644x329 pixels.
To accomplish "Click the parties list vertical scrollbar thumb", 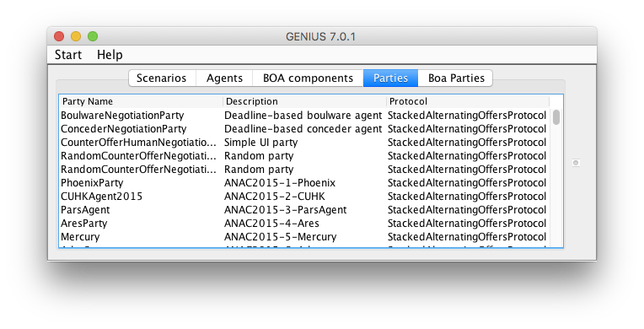I will pos(556,116).
